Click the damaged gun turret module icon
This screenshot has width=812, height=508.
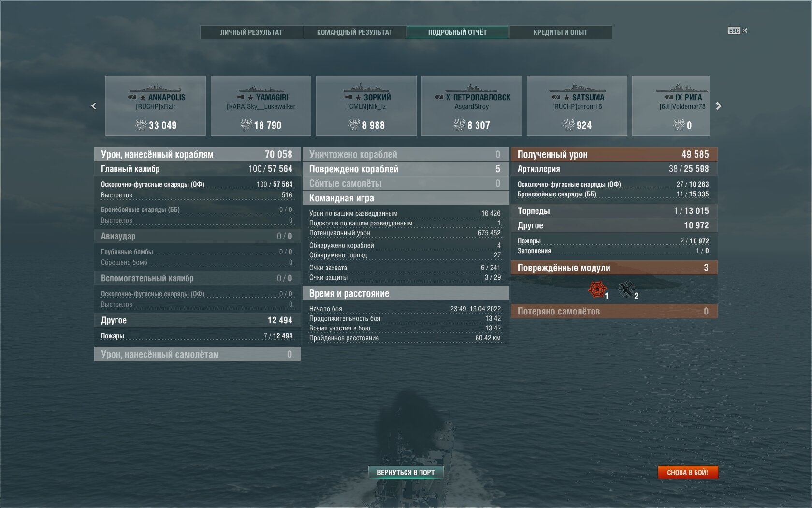point(626,289)
